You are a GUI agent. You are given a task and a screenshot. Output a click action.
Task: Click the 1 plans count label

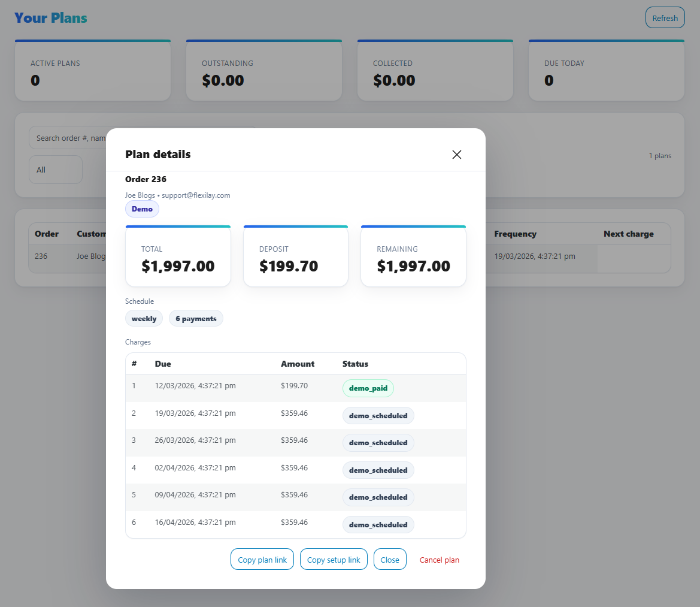(660, 156)
